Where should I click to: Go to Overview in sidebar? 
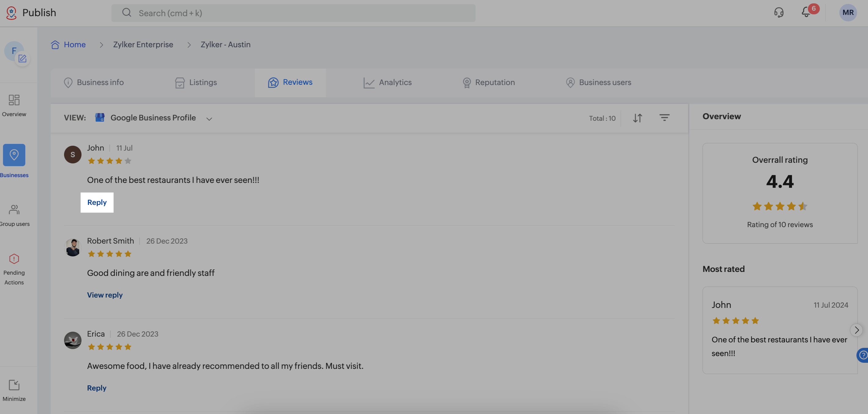14,105
